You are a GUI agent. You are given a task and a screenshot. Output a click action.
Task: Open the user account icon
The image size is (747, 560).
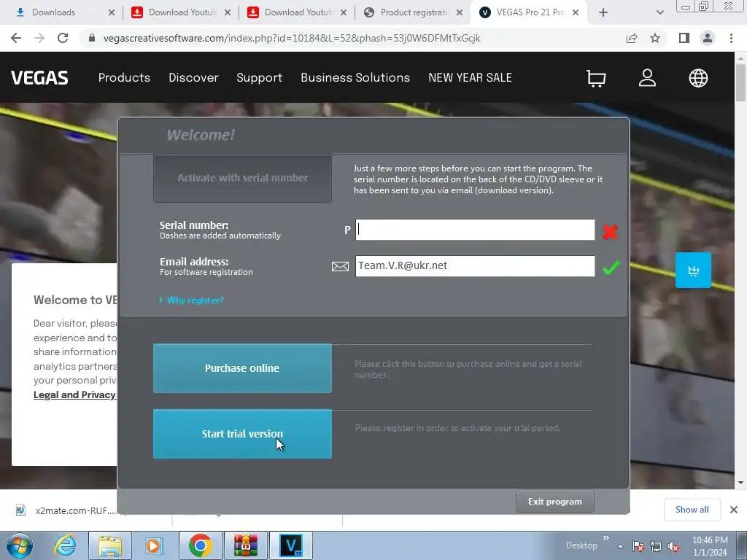[x=647, y=78]
